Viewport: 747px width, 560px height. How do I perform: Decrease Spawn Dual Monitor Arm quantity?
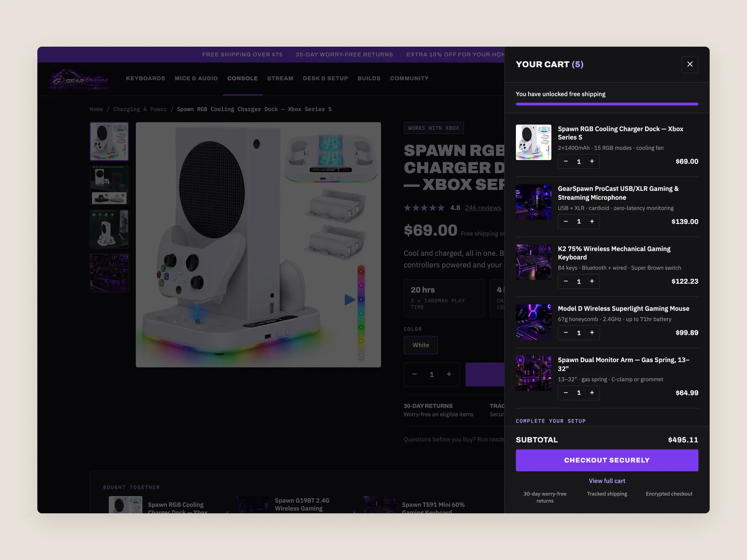566,393
